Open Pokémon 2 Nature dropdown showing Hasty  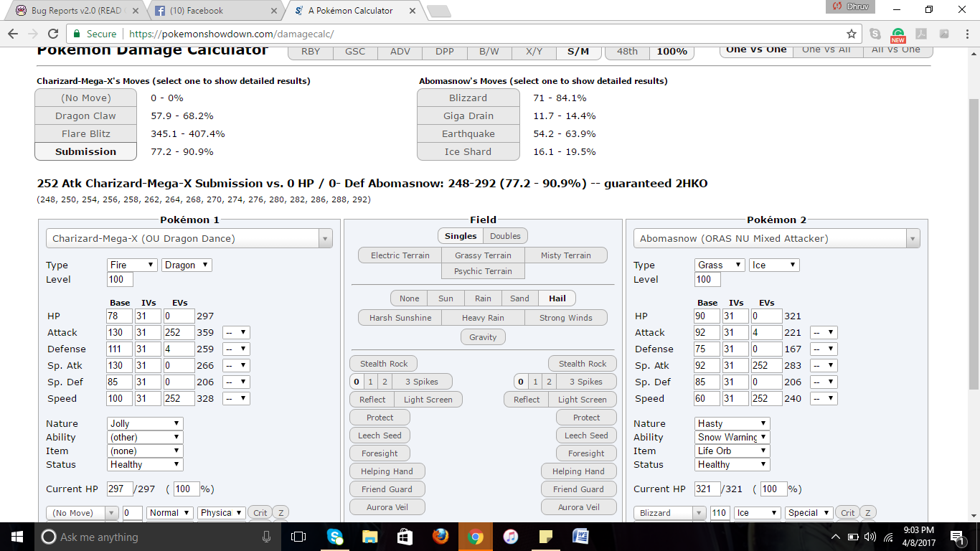[732, 423]
